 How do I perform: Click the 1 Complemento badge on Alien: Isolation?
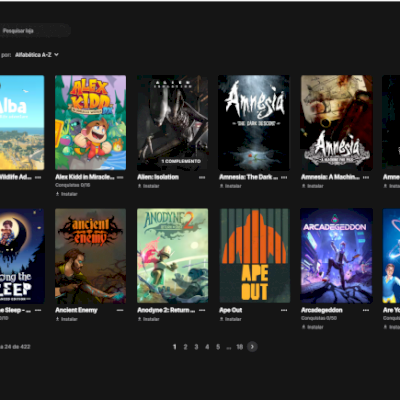click(181, 161)
